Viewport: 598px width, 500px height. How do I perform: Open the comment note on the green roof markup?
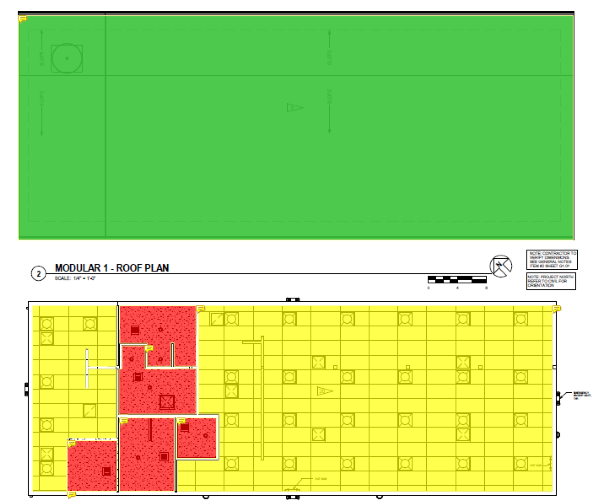[23, 18]
